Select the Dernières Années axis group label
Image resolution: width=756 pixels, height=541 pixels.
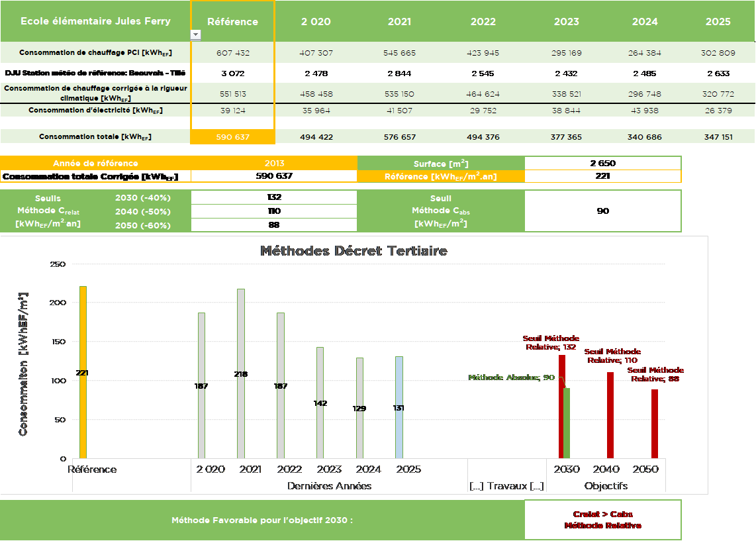(x=329, y=486)
